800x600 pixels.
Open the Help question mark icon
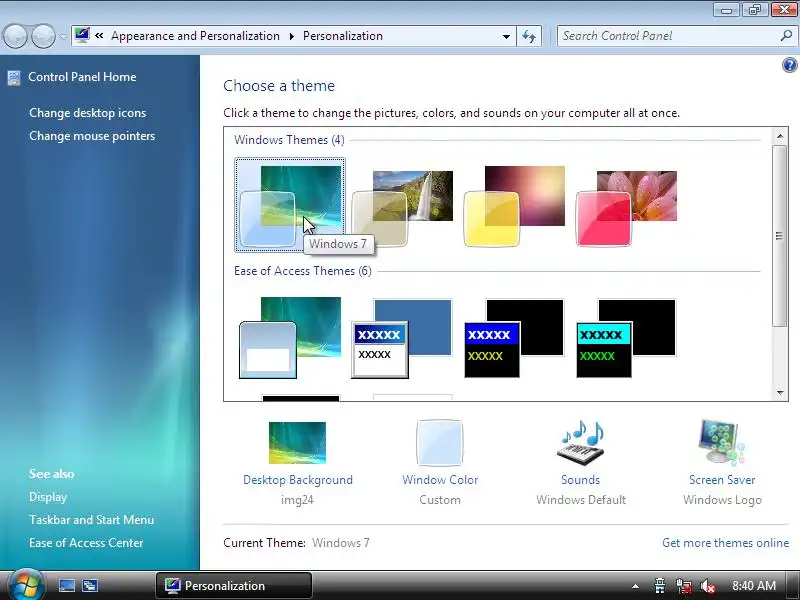click(x=789, y=65)
